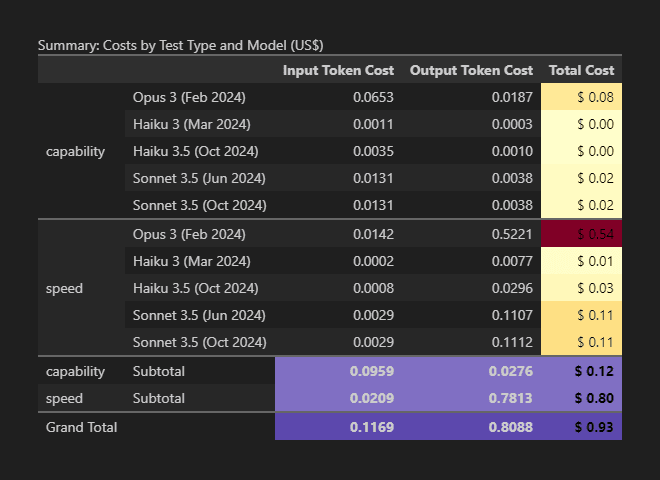Click the input cost value 0.0142
This screenshot has height=480, width=660.
pyautogui.click(x=373, y=234)
